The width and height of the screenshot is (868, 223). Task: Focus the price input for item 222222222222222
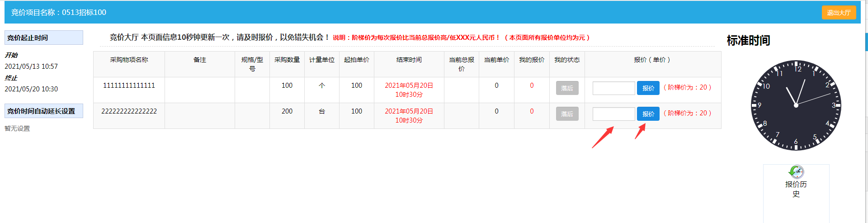(613, 114)
